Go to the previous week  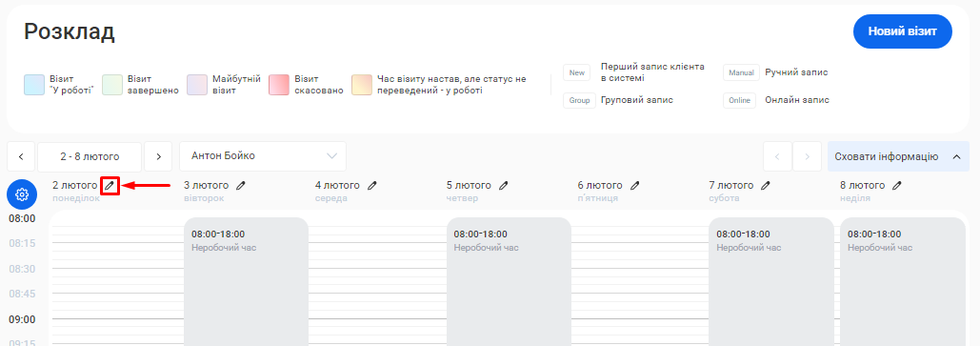pyautogui.click(x=21, y=156)
